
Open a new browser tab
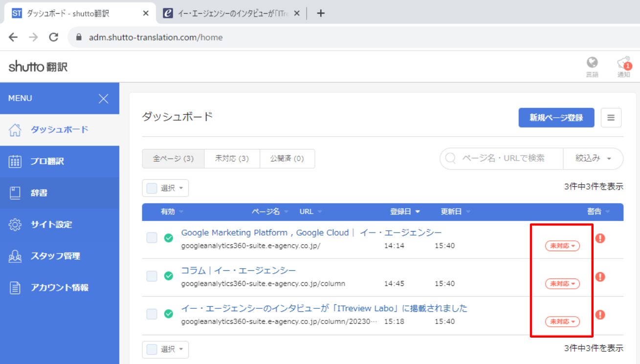click(x=321, y=14)
